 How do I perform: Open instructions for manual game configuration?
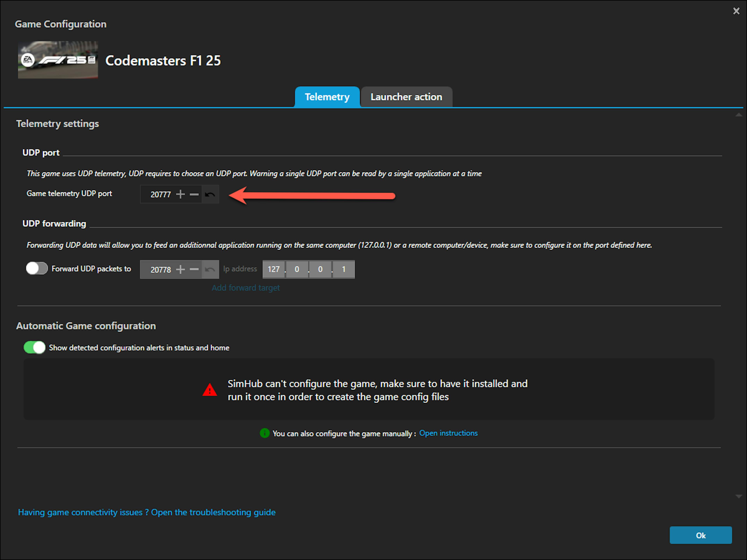448,433
